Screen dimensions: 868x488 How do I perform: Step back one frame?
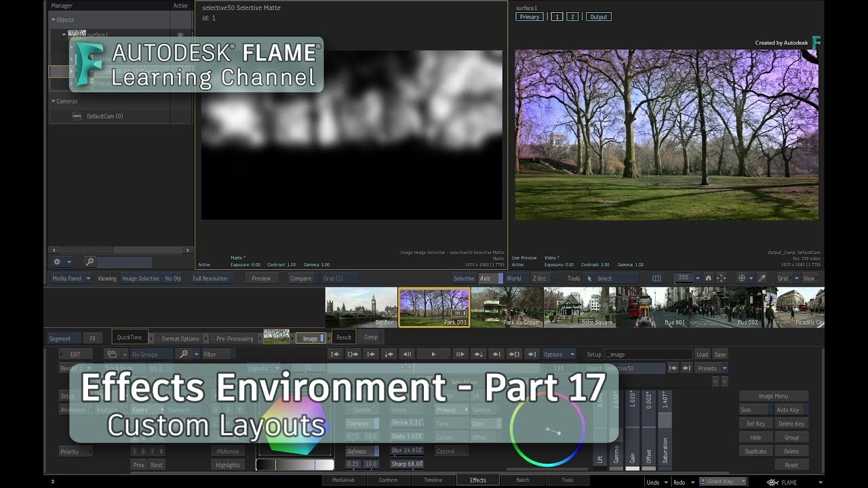click(407, 354)
